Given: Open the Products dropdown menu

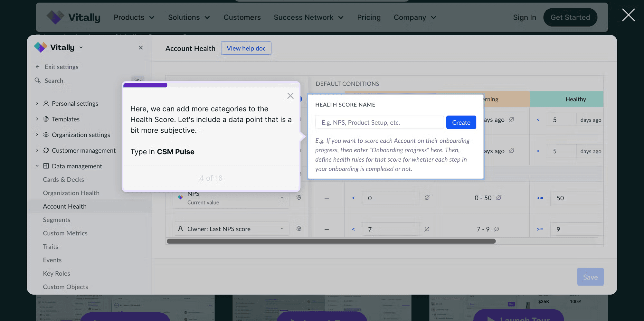Looking at the screenshot, I should coord(134,17).
